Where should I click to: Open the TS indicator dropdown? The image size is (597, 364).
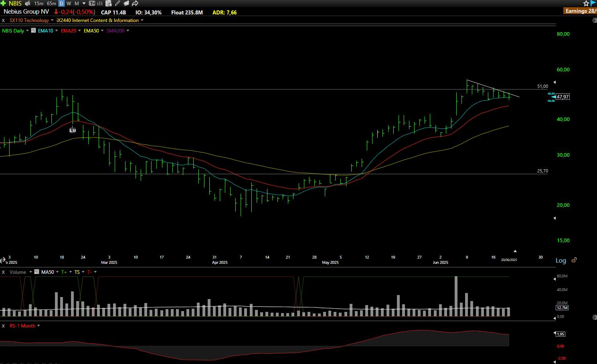point(83,272)
